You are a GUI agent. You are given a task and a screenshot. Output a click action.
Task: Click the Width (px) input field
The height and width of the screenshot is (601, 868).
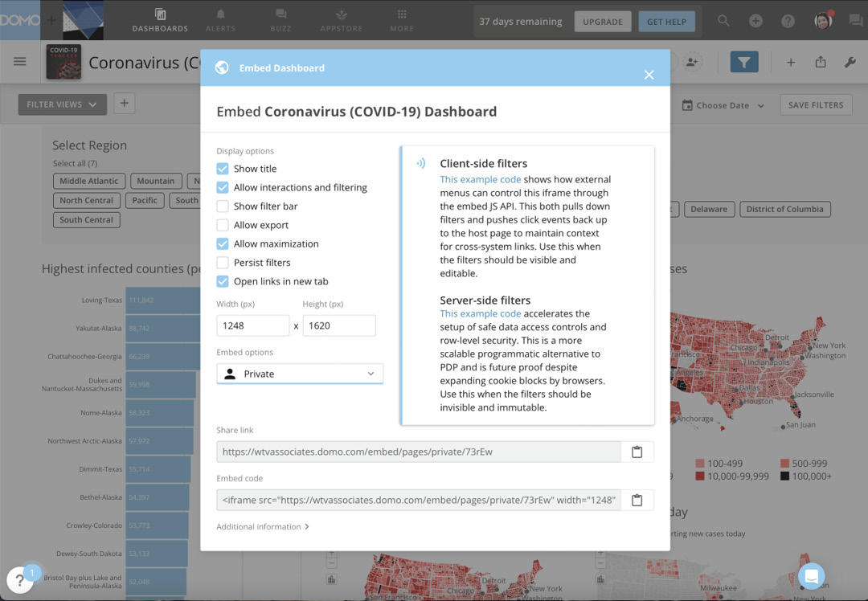[253, 325]
